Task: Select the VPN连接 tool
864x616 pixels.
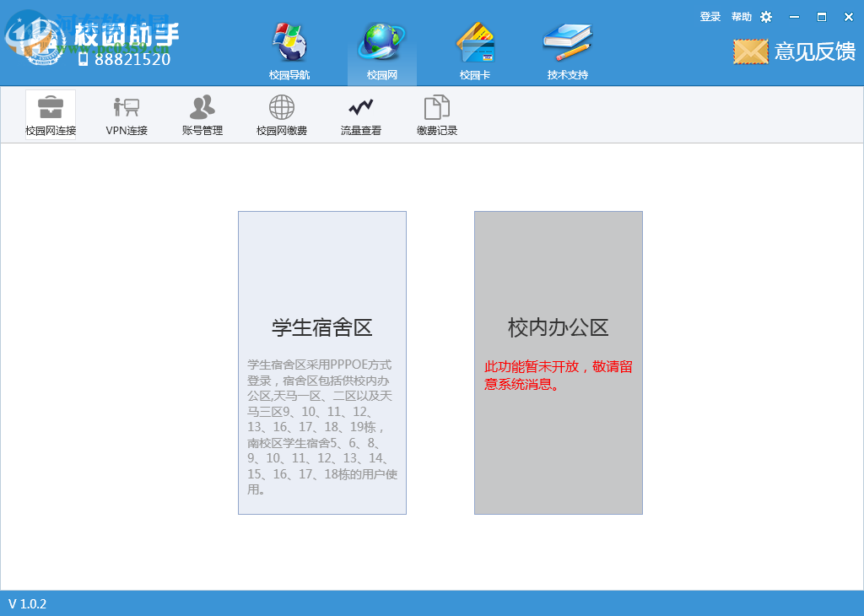Action: [x=125, y=114]
